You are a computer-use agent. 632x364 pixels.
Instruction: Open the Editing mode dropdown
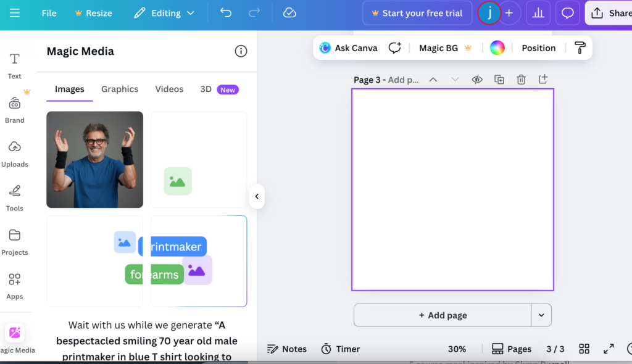click(164, 13)
